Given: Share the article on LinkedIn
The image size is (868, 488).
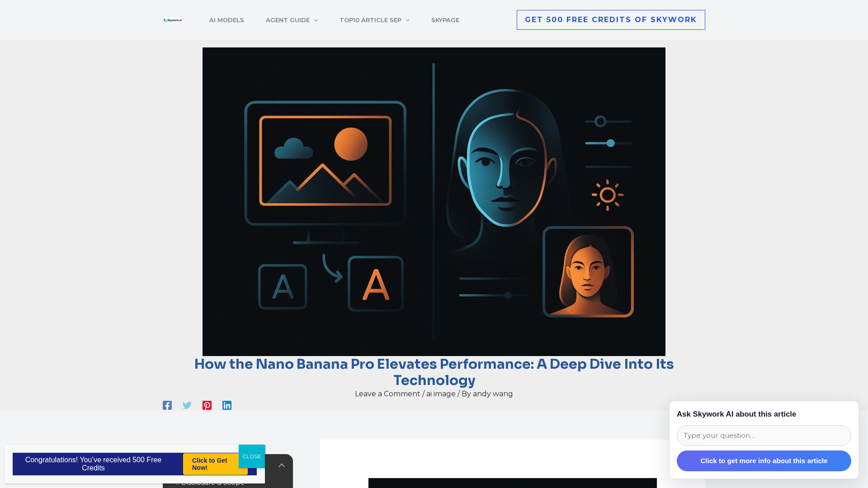Looking at the screenshot, I should (227, 405).
